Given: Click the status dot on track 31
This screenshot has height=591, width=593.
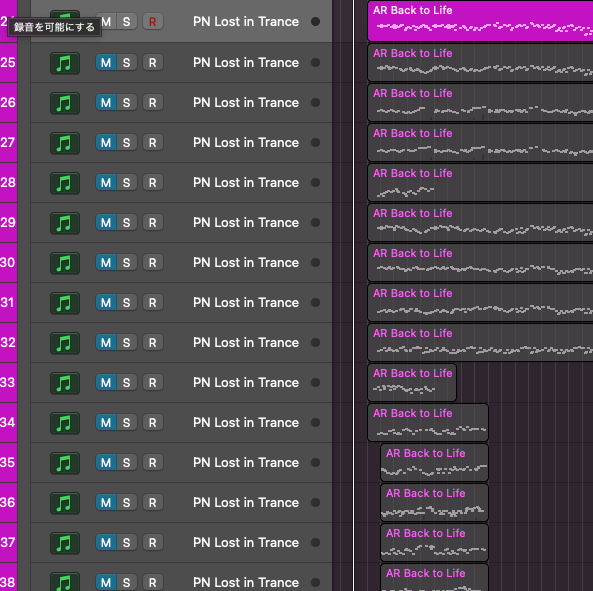Looking at the screenshot, I should click(x=315, y=303).
